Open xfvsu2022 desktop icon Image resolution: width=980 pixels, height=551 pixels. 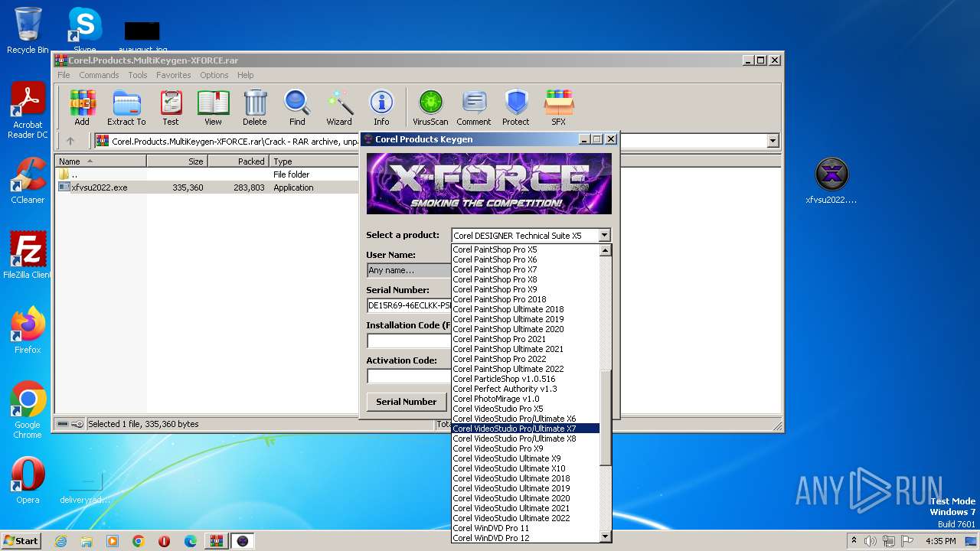(x=831, y=181)
